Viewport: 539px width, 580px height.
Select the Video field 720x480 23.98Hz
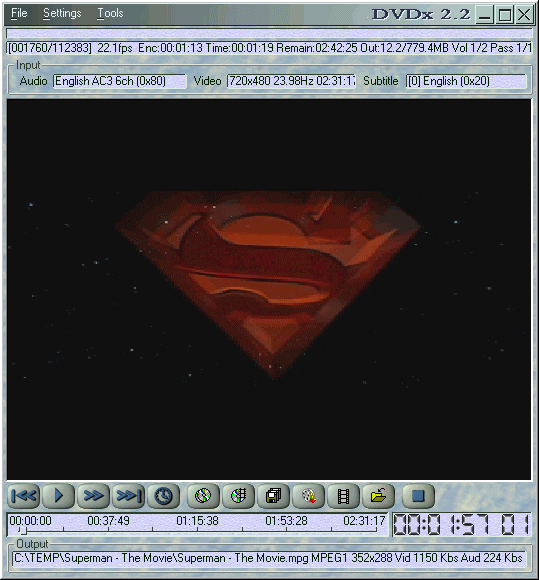(291, 81)
